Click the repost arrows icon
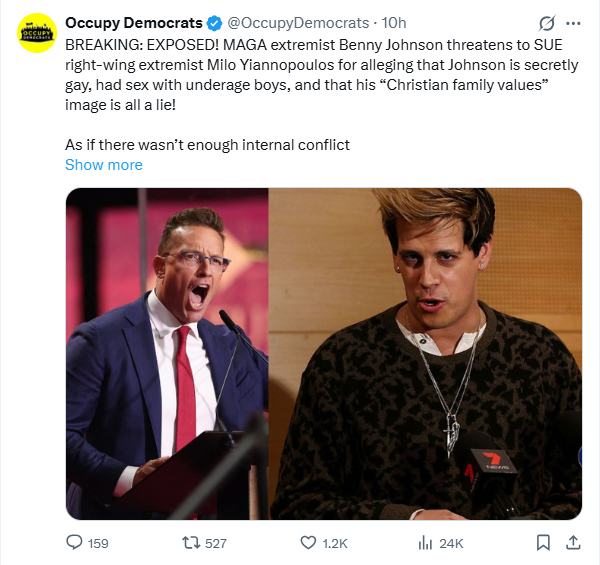The image size is (600, 565). click(188, 543)
